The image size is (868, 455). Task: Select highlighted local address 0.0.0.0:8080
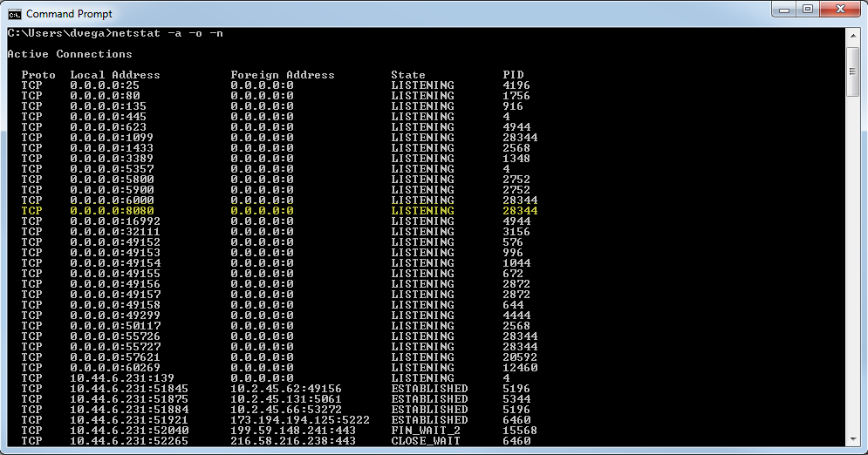[x=112, y=211]
